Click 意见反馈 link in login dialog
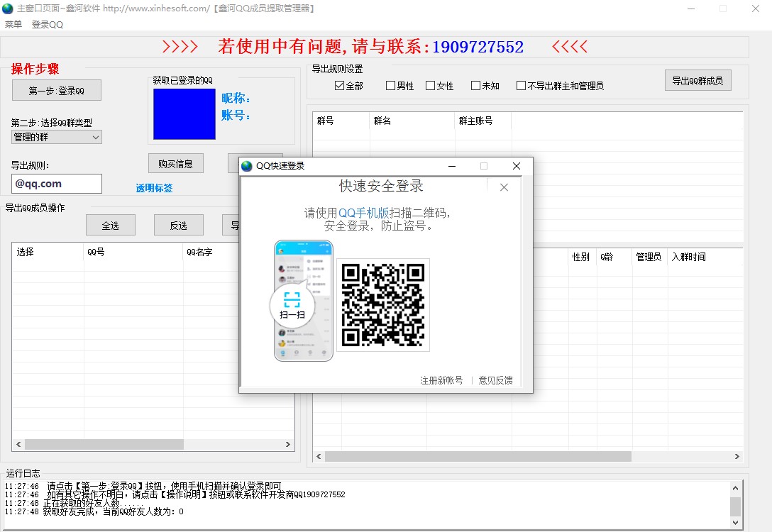The width and height of the screenshot is (772, 532). 496,380
